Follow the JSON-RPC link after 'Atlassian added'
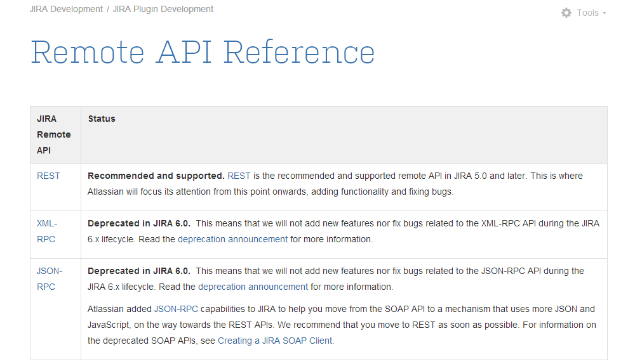This screenshot has width=635, height=364. [176, 309]
